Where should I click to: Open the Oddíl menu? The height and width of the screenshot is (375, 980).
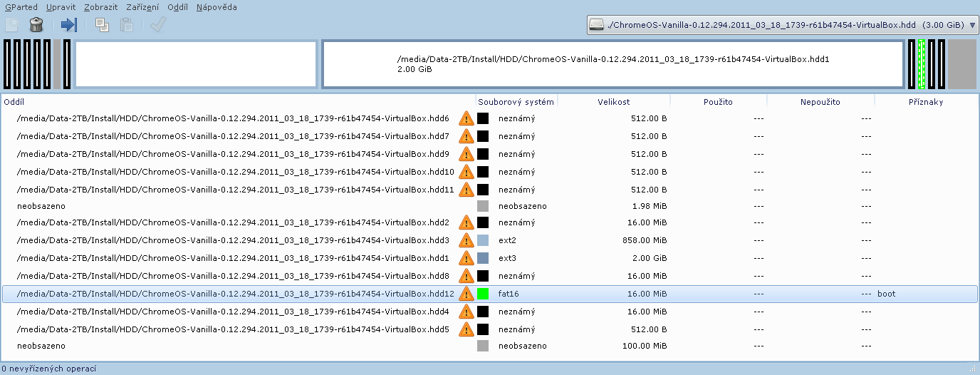178,7
